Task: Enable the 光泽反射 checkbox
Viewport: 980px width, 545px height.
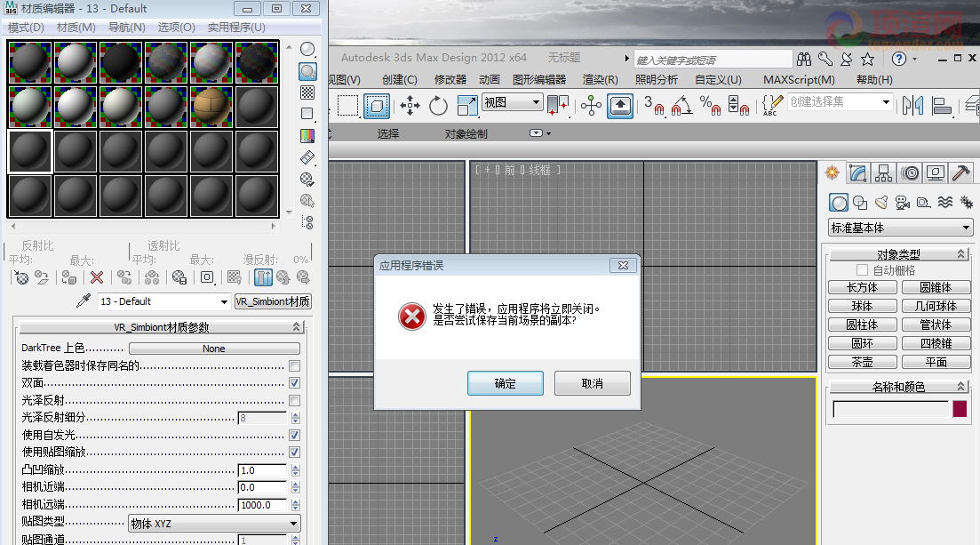Action: [295, 400]
